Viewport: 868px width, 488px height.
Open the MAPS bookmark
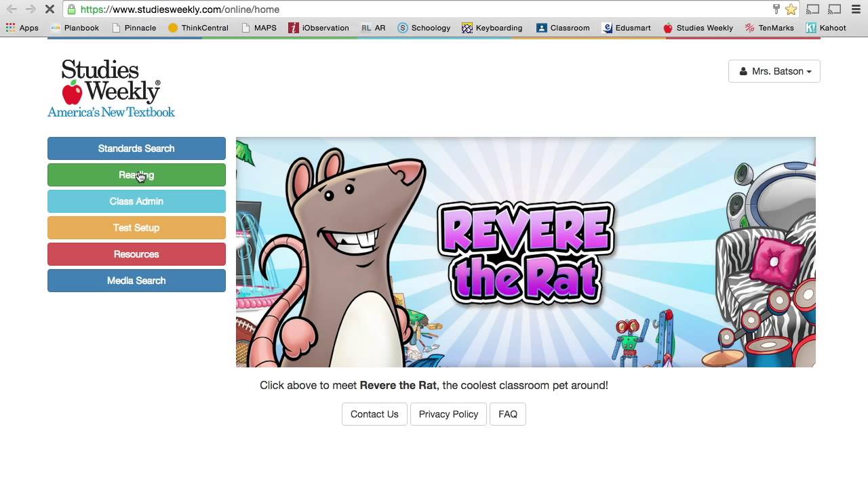pyautogui.click(x=258, y=28)
